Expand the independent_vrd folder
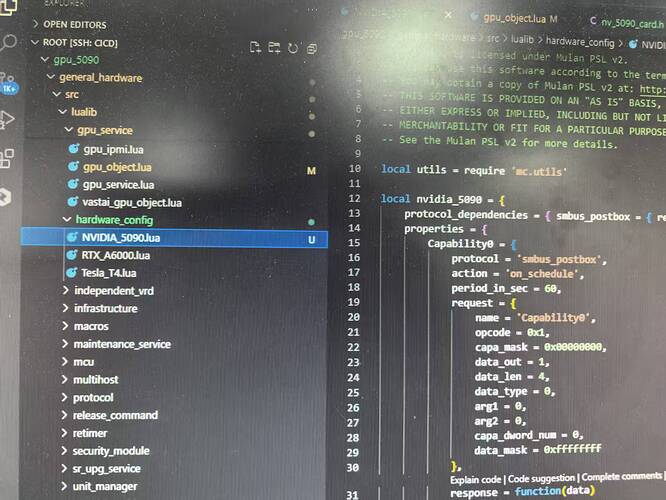Image resolution: width=666 pixels, height=500 pixels. (114, 291)
